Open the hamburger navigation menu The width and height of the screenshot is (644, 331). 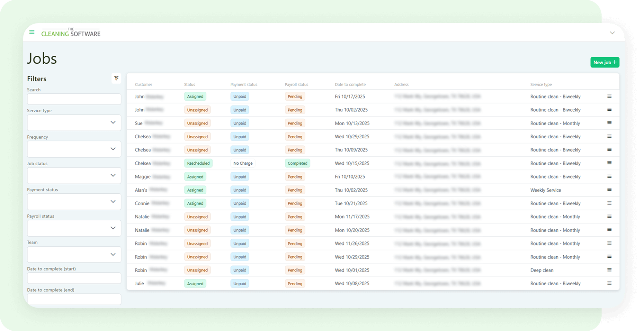tap(32, 32)
